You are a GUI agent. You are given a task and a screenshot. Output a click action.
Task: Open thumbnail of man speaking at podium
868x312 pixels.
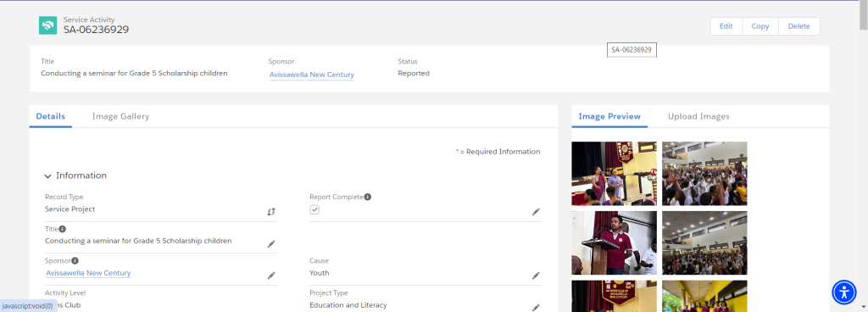(x=614, y=242)
